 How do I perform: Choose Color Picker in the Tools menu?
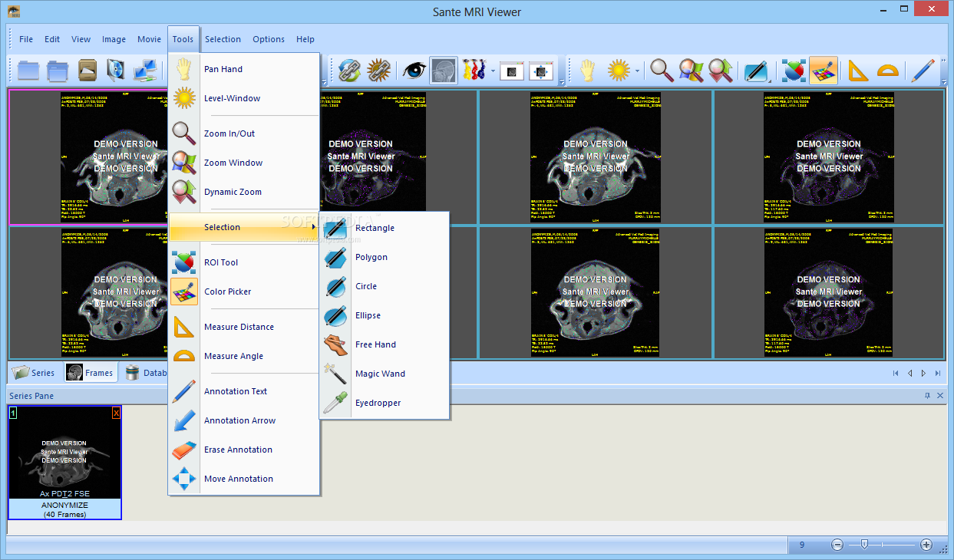coord(243,292)
